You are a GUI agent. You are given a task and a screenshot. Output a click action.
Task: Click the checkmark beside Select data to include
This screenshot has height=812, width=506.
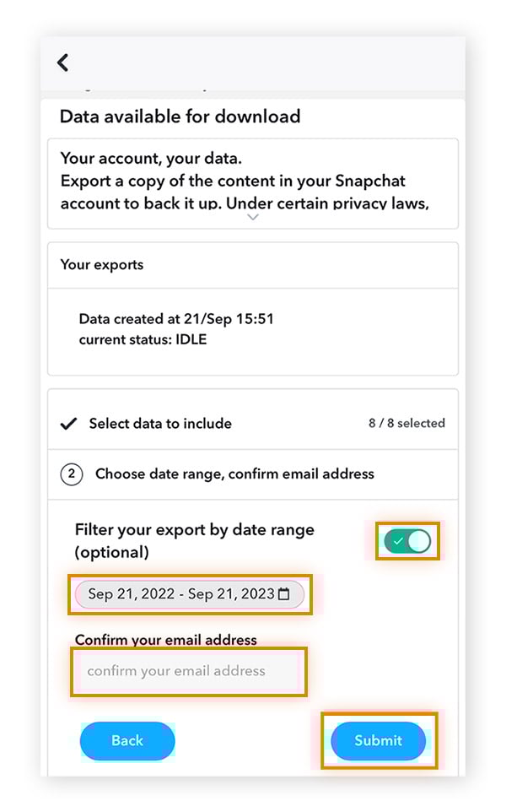coord(70,423)
